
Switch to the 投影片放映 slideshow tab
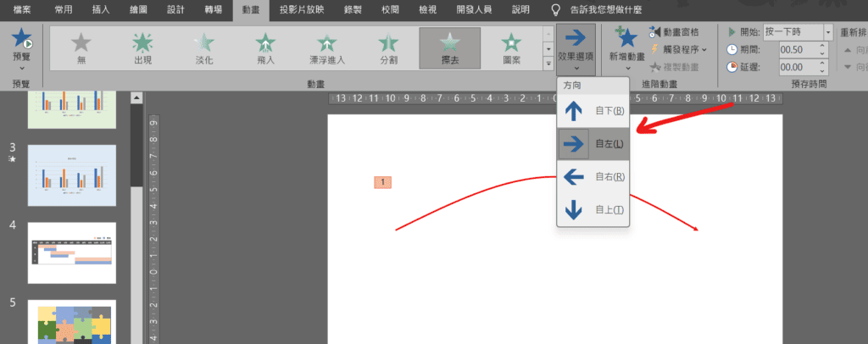point(302,10)
